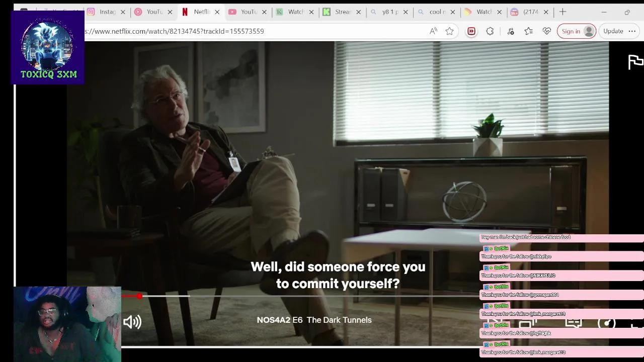Image resolution: width=644 pixels, height=362 pixels.
Task: Click the Netflix address bar URL
Action: click(175, 31)
